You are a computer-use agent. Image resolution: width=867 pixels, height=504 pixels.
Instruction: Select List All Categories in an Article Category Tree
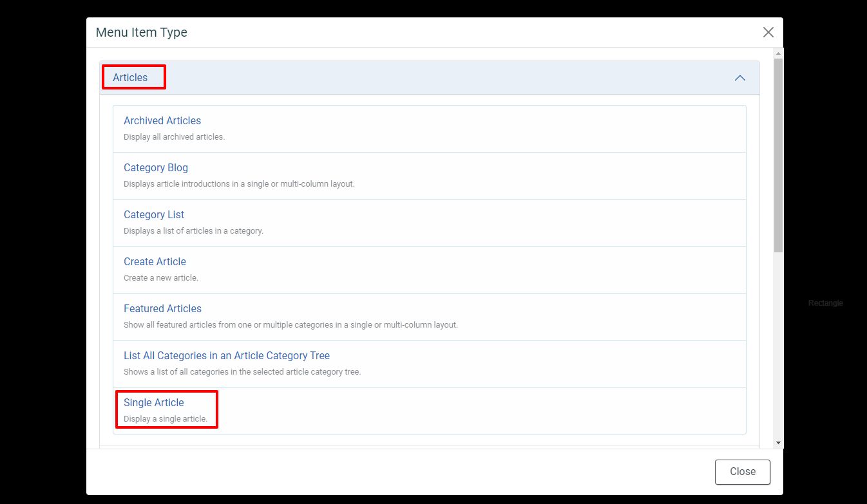[x=429, y=364]
